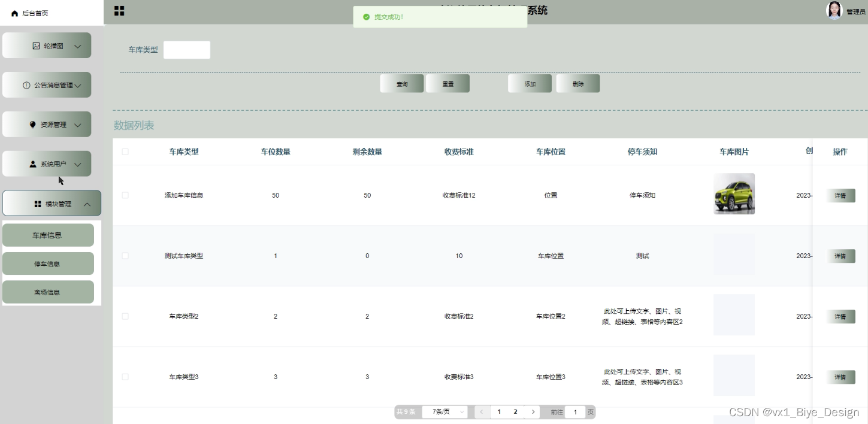Go to next page arrow in pagination
The width and height of the screenshot is (868, 424).
point(532,412)
